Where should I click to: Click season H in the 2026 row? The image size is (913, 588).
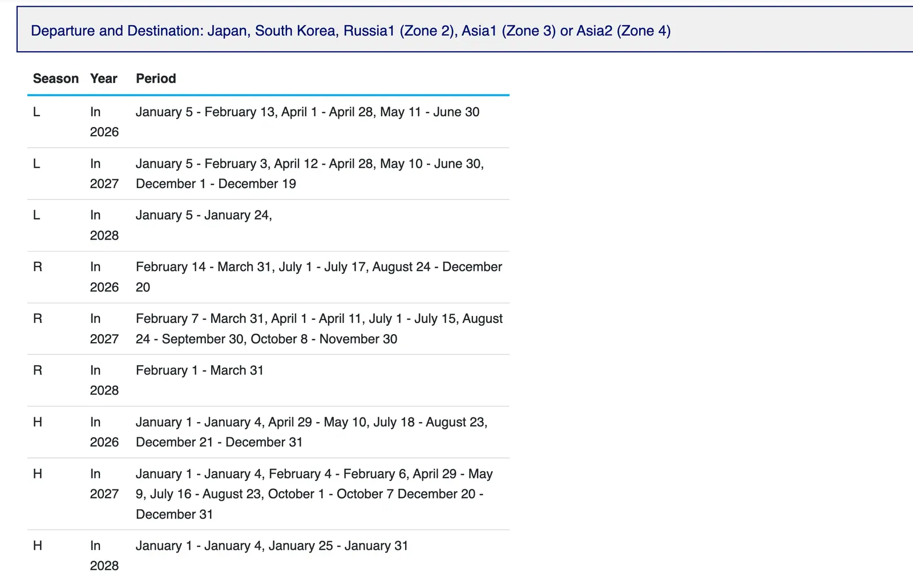tap(38, 423)
